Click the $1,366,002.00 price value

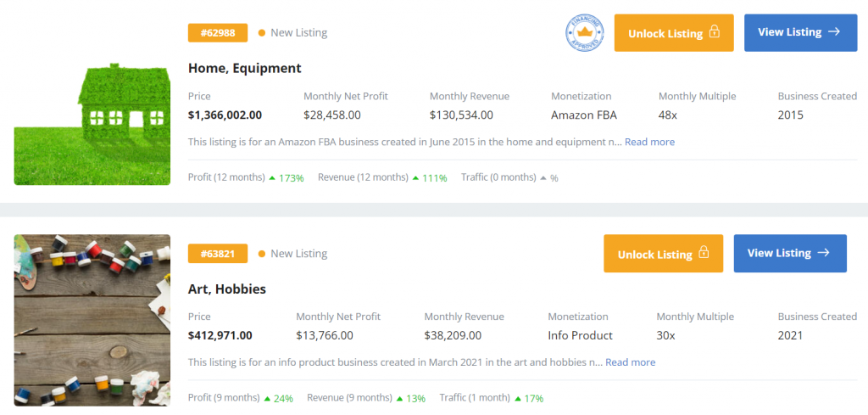click(225, 115)
